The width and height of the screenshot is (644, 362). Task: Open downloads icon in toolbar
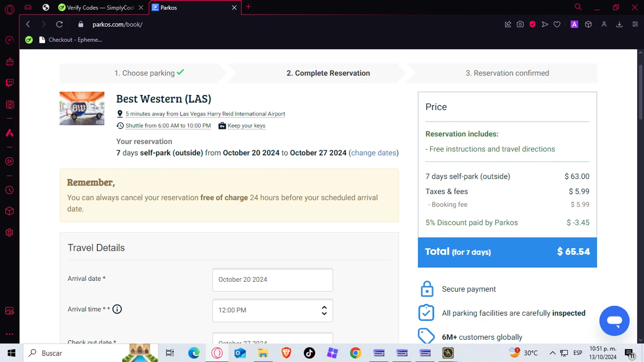point(619,24)
